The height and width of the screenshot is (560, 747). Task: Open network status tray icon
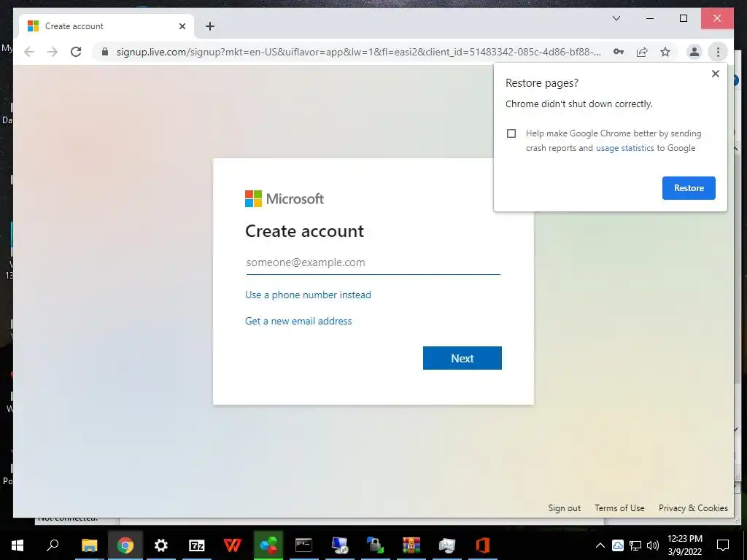pos(635,545)
